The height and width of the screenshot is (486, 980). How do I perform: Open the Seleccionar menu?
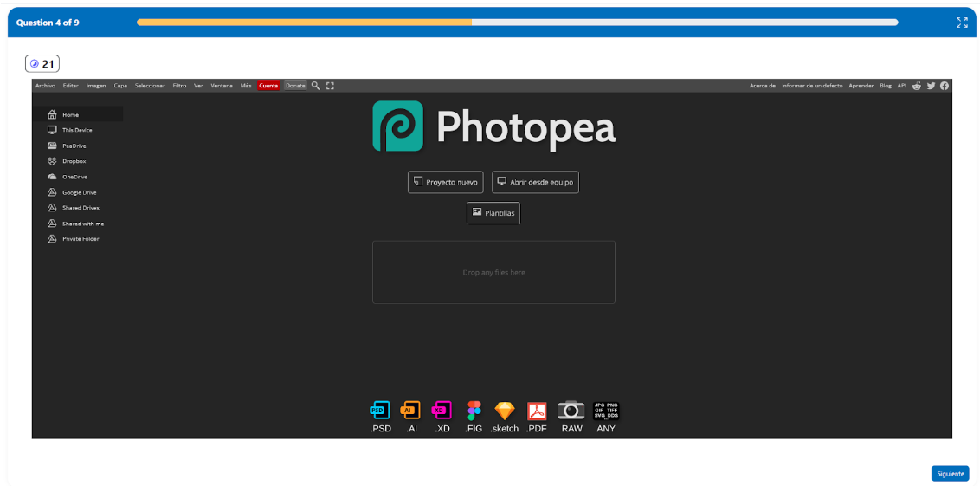coord(150,86)
